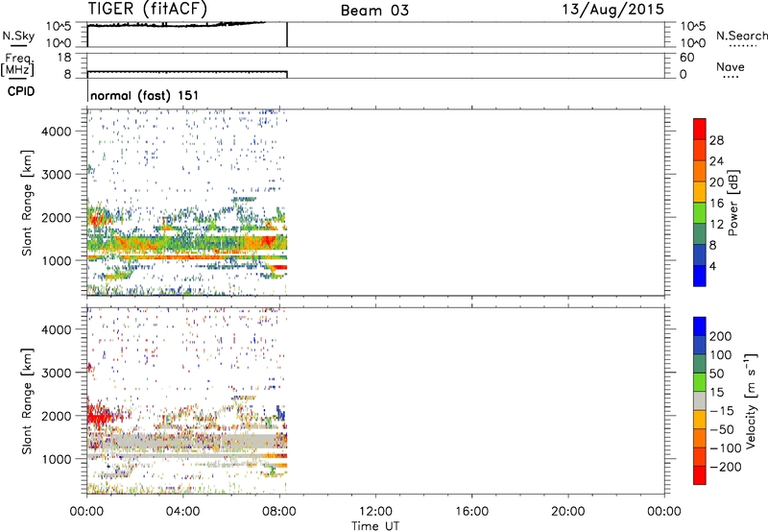Click the '08:00' time tick label
Viewport: 768px width, 532px height.
click(x=279, y=512)
